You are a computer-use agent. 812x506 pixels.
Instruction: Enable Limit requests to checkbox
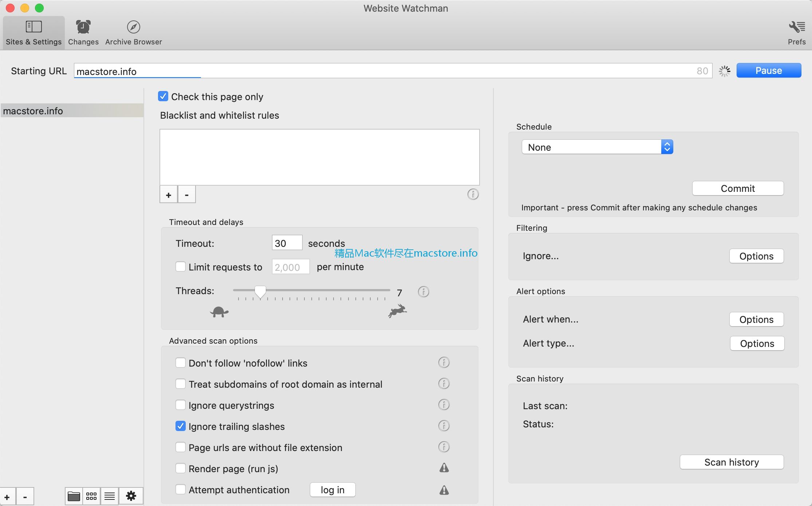[x=181, y=267]
